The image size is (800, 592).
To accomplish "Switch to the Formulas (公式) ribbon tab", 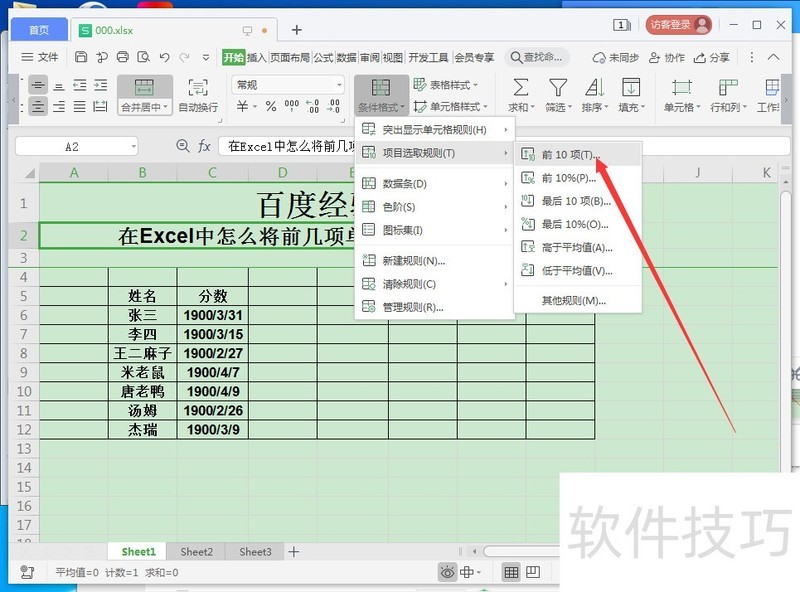I will pyautogui.click(x=323, y=57).
